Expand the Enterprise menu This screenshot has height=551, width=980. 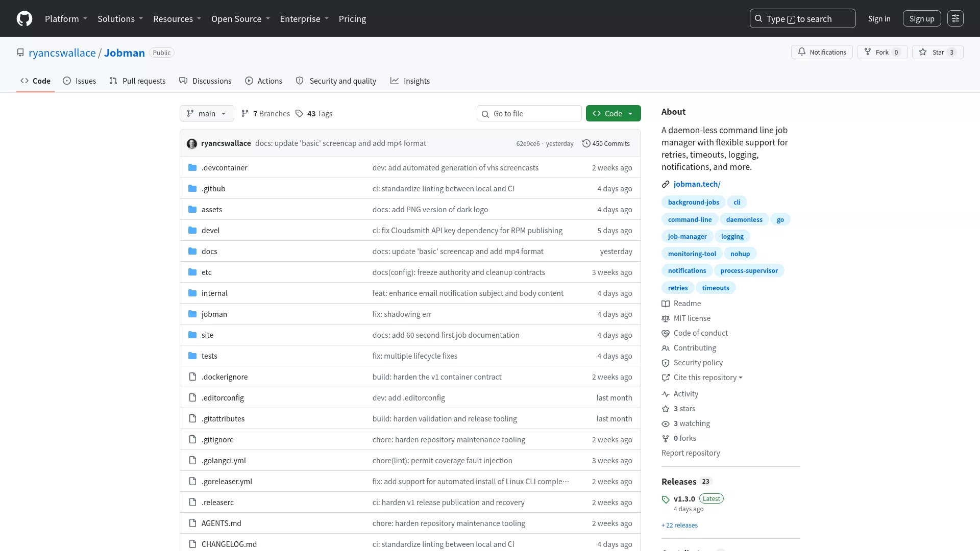305,19
